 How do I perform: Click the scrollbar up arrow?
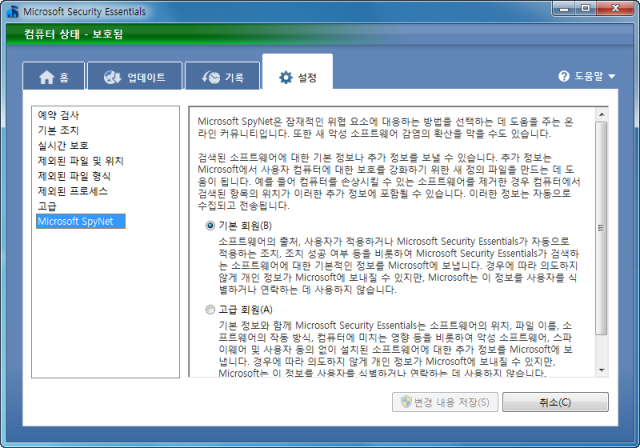click(x=602, y=115)
